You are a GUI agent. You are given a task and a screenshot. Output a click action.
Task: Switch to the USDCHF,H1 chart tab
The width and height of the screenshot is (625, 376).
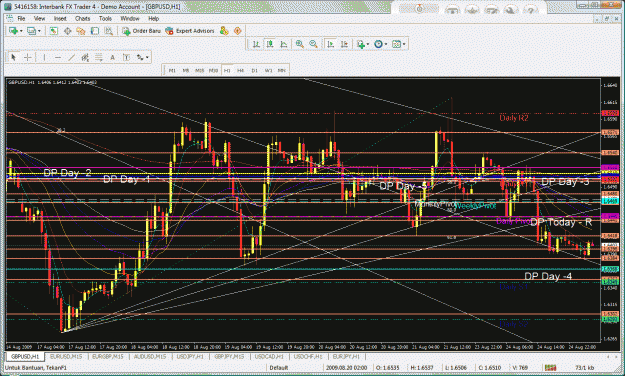pos(308,356)
